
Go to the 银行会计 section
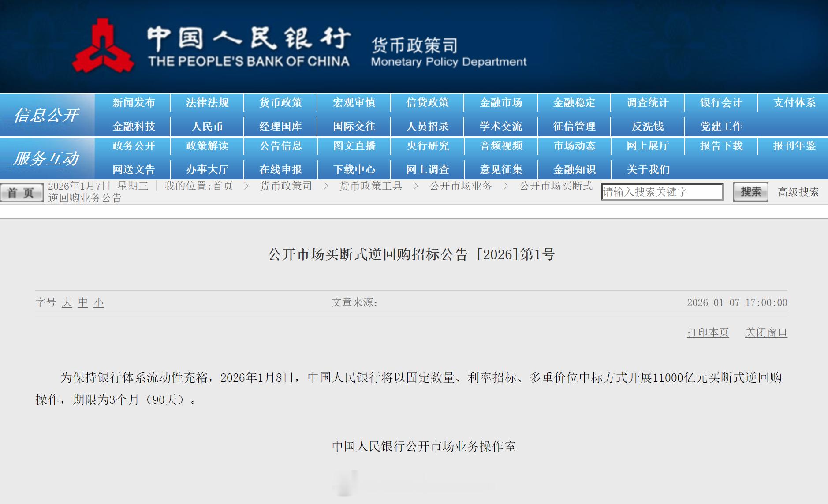tap(721, 103)
